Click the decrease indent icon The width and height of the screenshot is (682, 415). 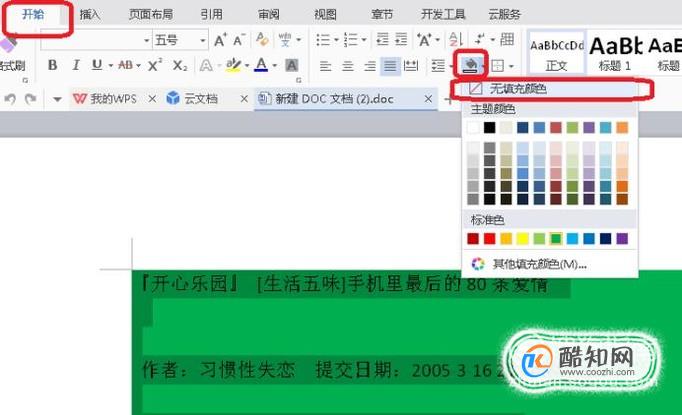pos(382,40)
